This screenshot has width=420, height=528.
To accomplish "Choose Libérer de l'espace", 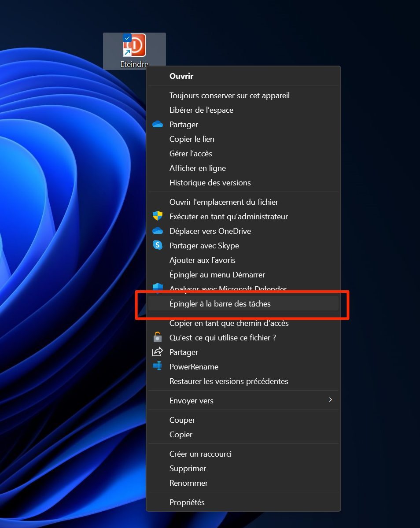I will tap(243, 110).
